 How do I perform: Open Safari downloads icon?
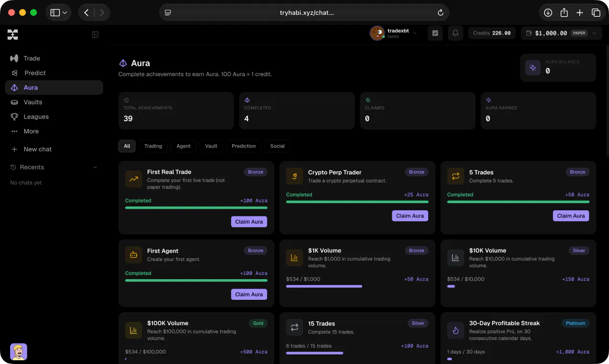(548, 12)
